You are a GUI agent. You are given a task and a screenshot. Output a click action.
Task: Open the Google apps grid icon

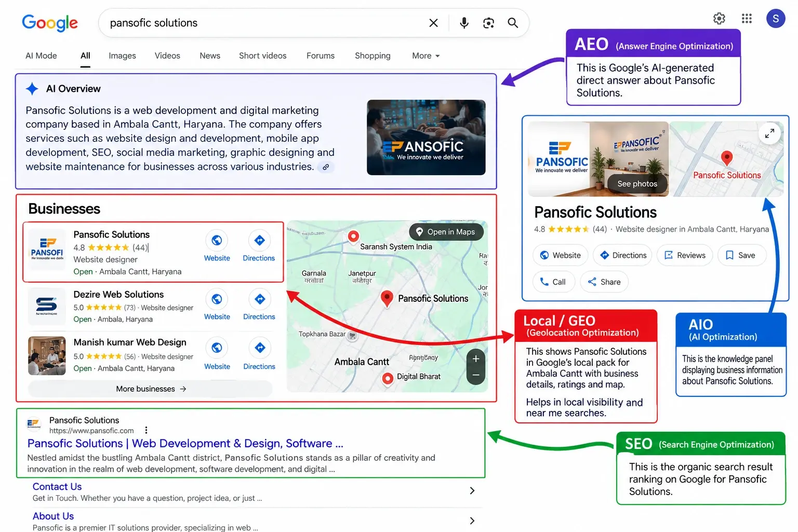[x=747, y=19]
